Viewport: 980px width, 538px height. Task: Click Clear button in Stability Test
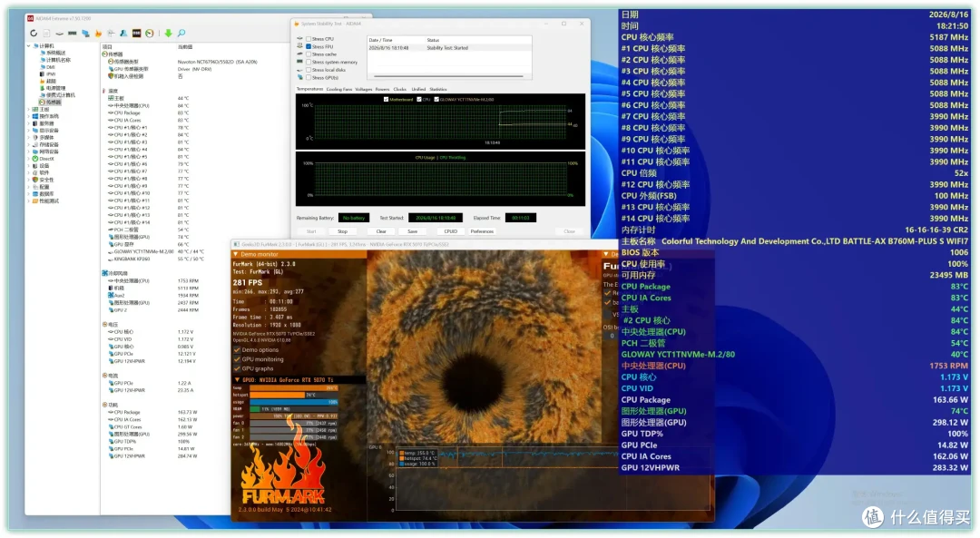pyautogui.click(x=380, y=231)
